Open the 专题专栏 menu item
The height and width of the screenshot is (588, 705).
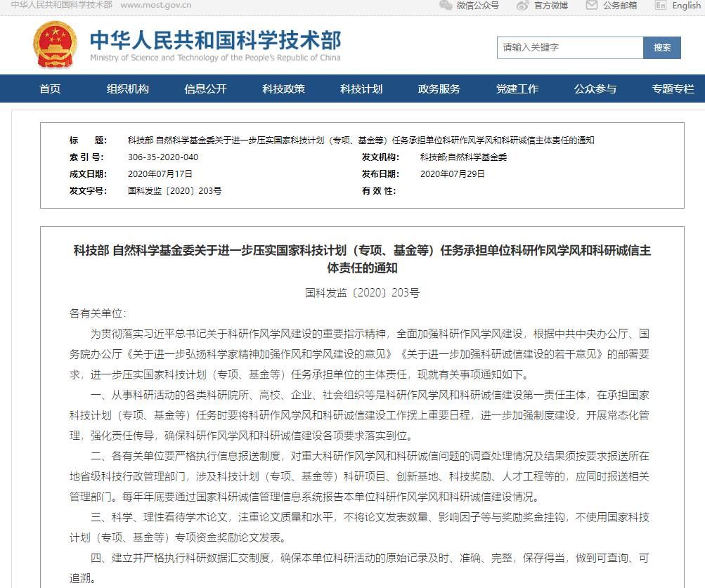point(672,89)
